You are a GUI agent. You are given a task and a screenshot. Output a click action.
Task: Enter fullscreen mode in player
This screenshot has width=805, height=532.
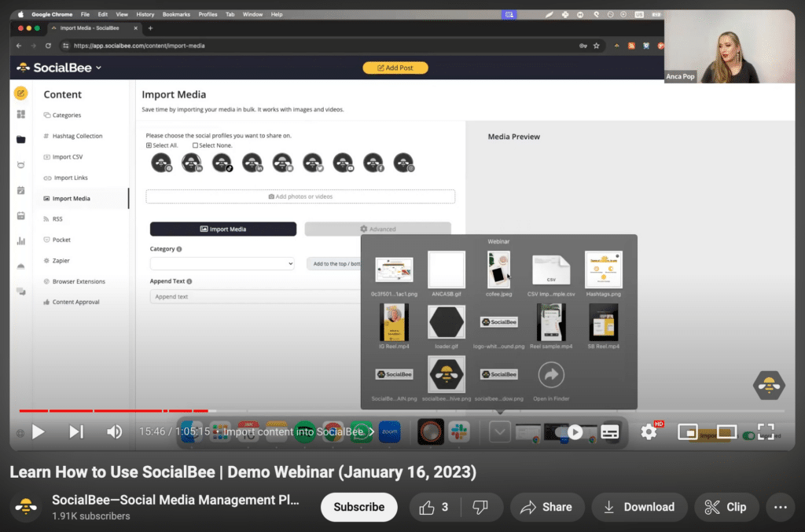point(766,432)
